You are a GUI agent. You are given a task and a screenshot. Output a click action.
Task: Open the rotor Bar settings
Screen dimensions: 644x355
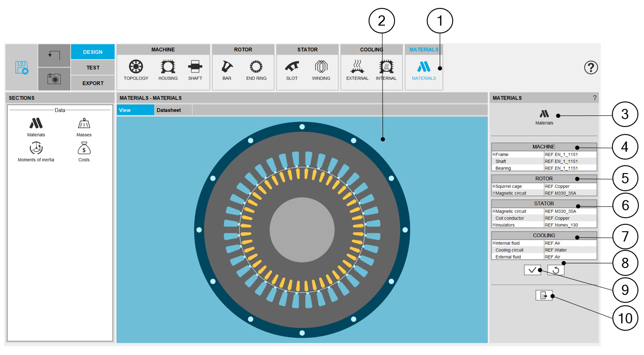[x=227, y=67]
